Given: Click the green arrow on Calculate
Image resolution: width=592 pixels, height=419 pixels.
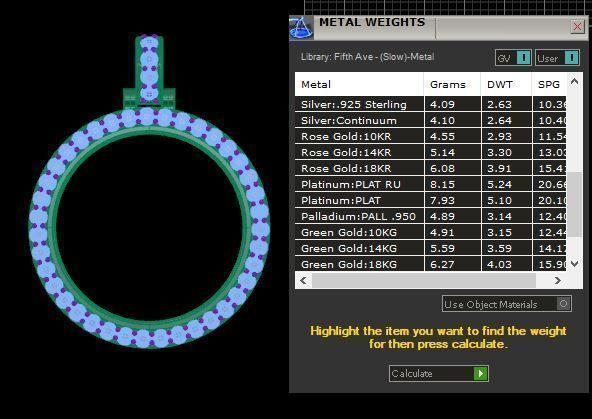Looking at the screenshot, I should [x=481, y=373].
